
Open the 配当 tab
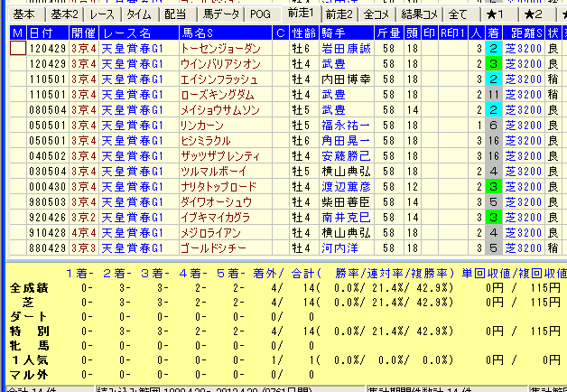(176, 14)
